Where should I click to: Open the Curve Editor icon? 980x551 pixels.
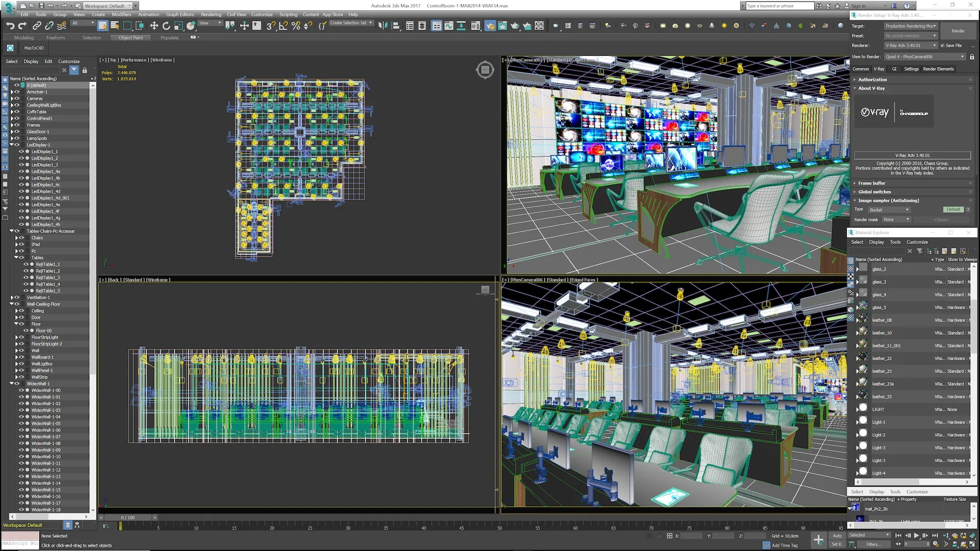coord(449,26)
